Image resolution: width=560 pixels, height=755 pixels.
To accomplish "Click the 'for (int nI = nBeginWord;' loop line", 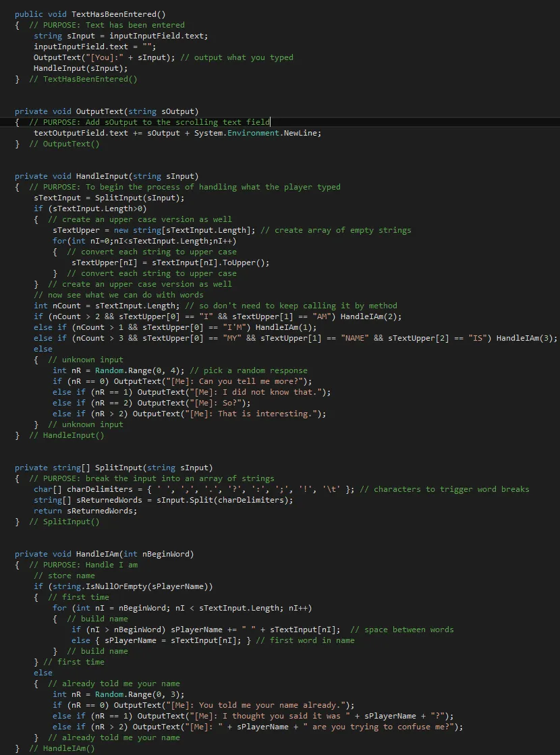I will coord(182,608).
